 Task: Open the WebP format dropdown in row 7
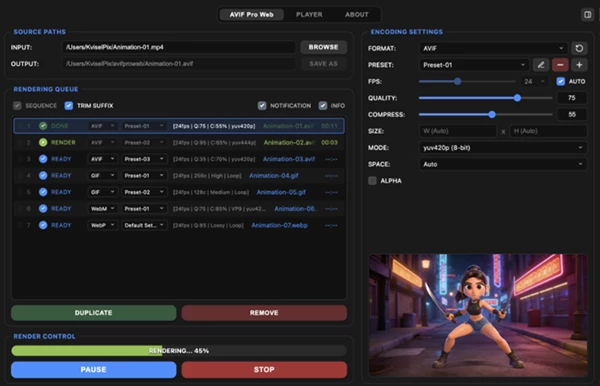[x=103, y=225]
